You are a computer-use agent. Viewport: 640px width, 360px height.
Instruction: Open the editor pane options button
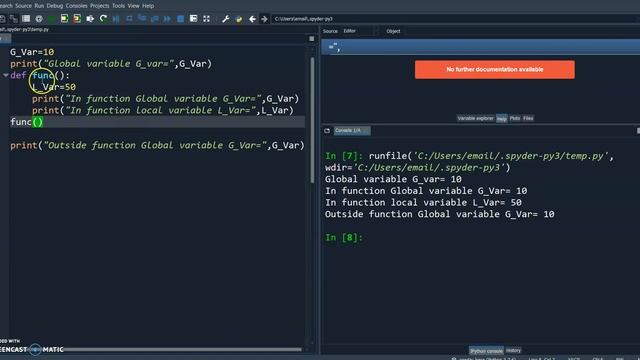[311, 39]
